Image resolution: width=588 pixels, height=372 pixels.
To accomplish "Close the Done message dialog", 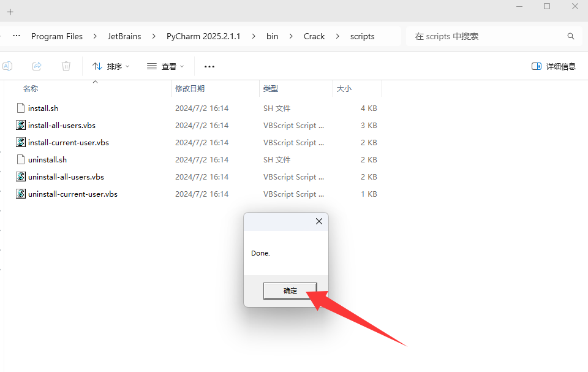I will pyautogui.click(x=319, y=221).
